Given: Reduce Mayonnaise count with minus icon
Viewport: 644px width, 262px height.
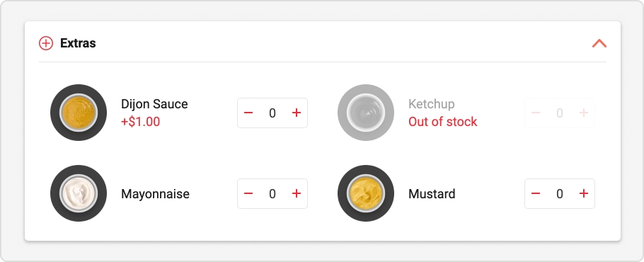Looking at the screenshot, I should (x=248, y=193).
